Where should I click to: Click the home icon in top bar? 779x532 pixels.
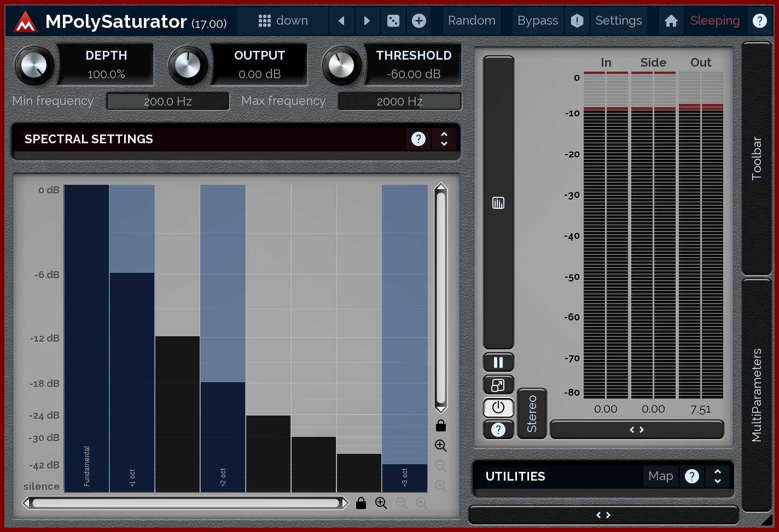click(x=671, y=21)
